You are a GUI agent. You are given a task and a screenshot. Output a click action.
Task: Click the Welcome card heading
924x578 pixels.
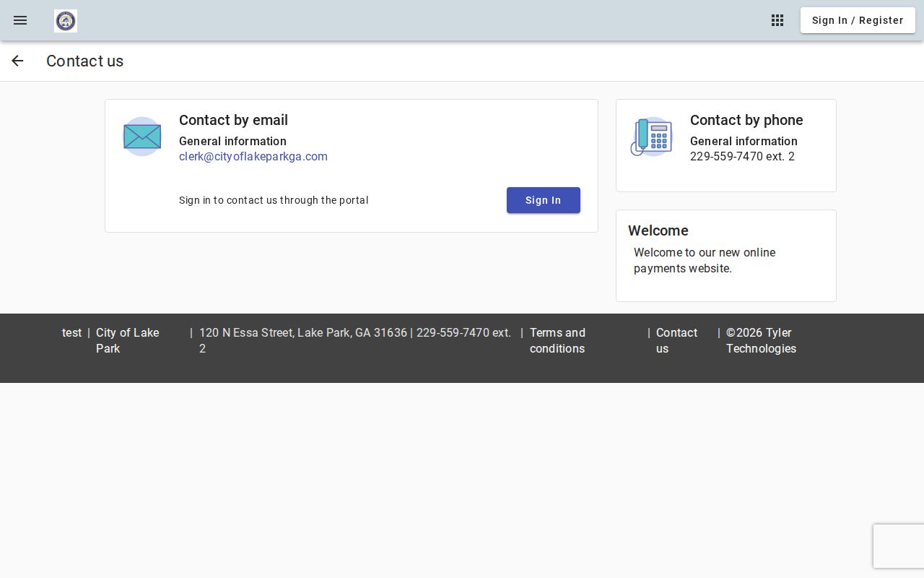point(658,230)
